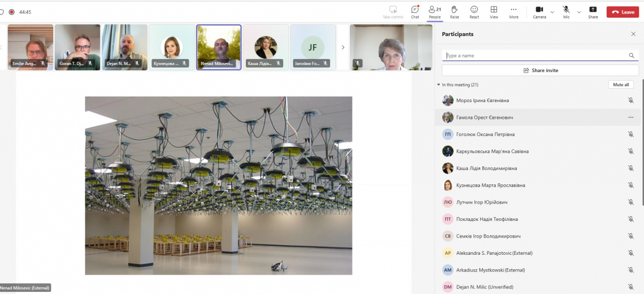Image resolution: width=644 pixels, height=294 pixels.
Task: Click the Take control icon
Action: (x=393, y=11)
